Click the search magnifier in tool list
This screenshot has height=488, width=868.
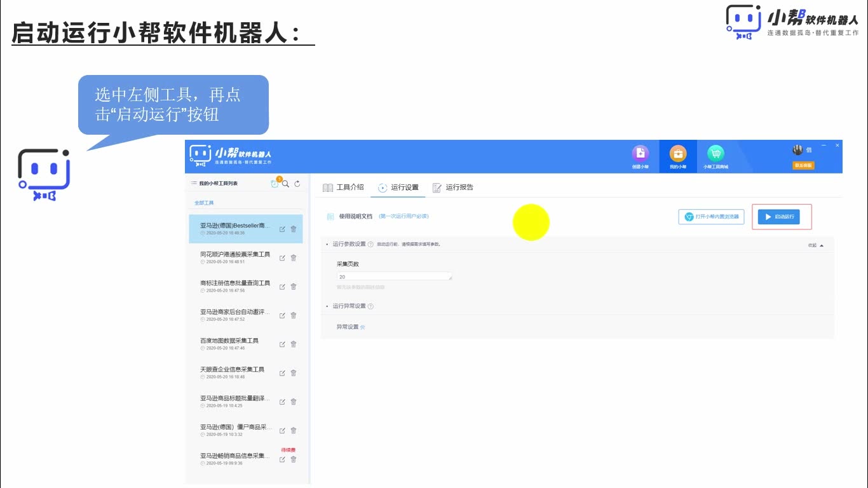click(x=286, y=184)
